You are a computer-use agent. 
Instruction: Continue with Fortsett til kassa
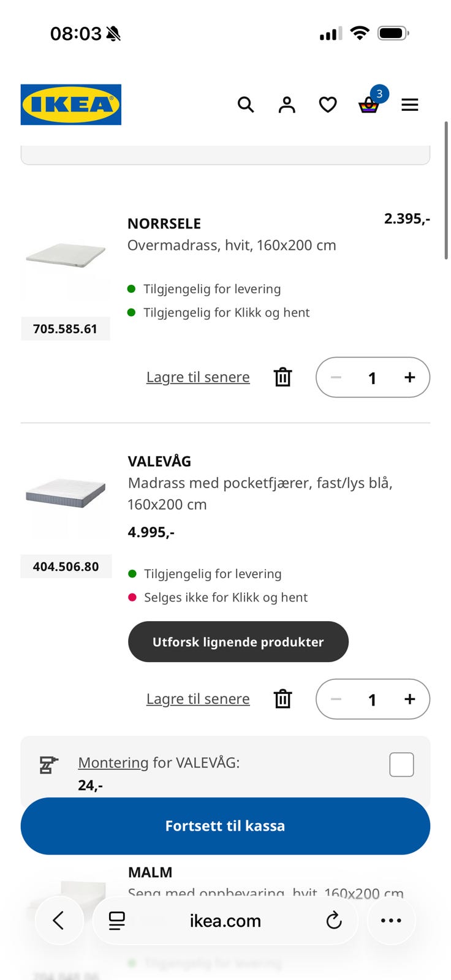[x=225, y=826]
